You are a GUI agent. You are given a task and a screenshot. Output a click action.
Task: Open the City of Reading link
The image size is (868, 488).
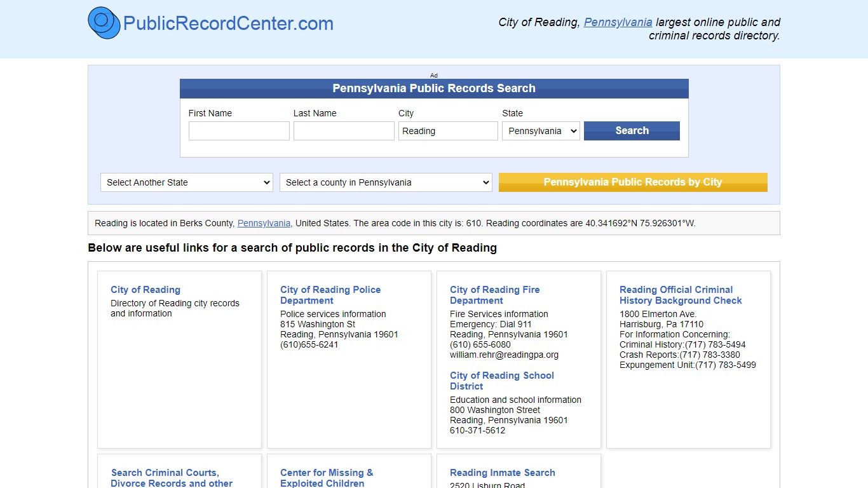pyautogui.click(x=146, y=290)
